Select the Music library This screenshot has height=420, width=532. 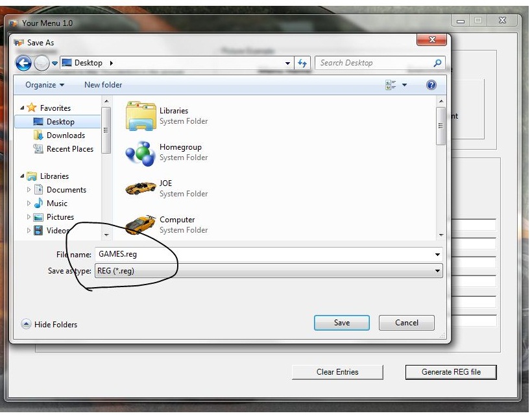pyautogui.click(x=51, y=203)
